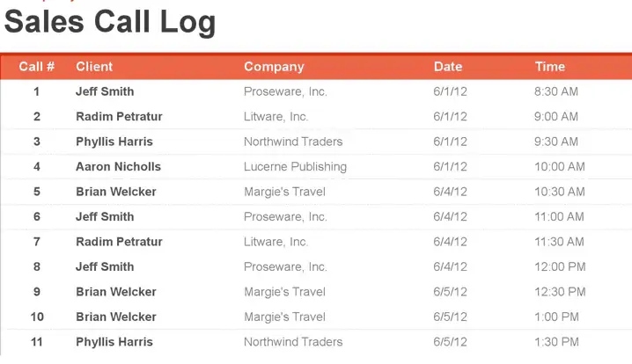Click Brian Welcker in call row 5
The image size is (632, 364).
point(115,192)
